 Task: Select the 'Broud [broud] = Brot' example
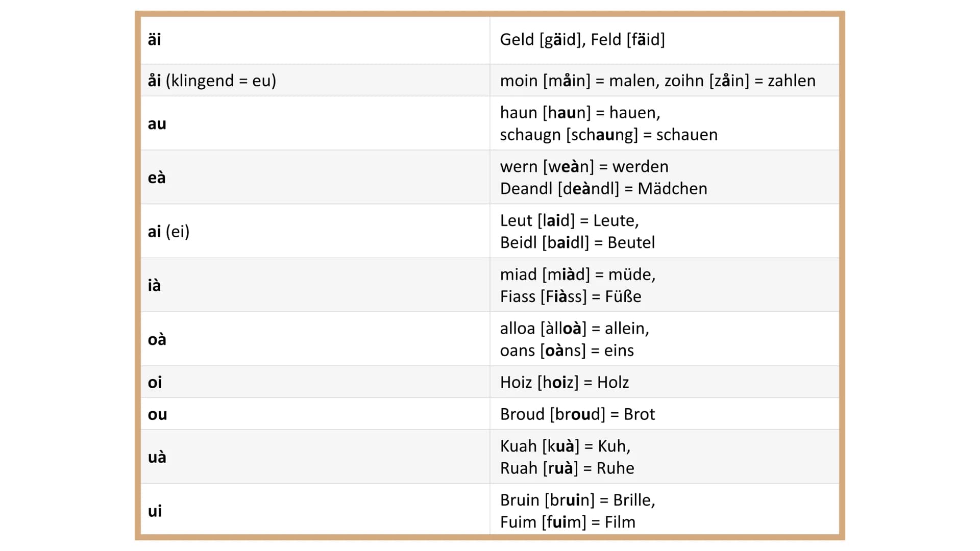(577, 414)
